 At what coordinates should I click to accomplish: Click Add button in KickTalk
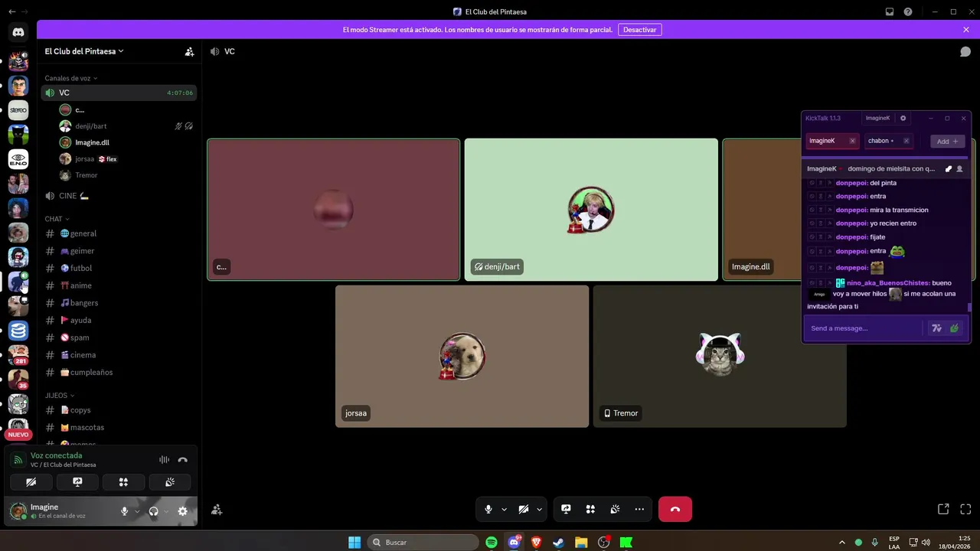(x=947, y=141)
